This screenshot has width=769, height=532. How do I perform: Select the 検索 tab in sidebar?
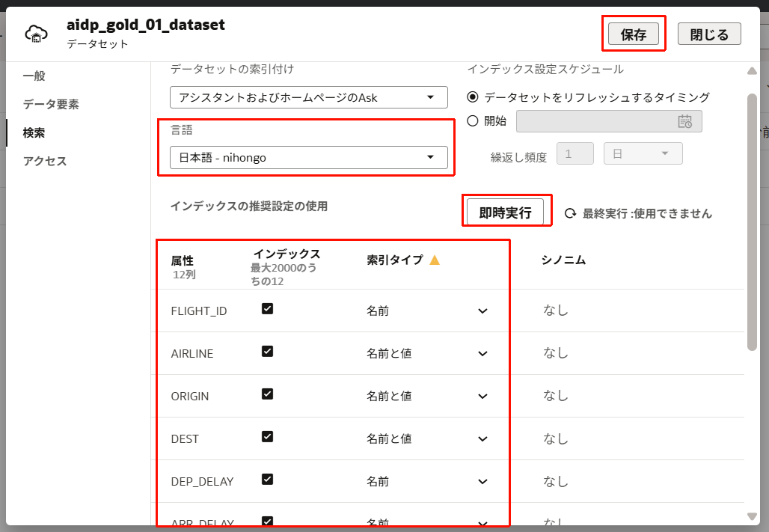point(34,133)
